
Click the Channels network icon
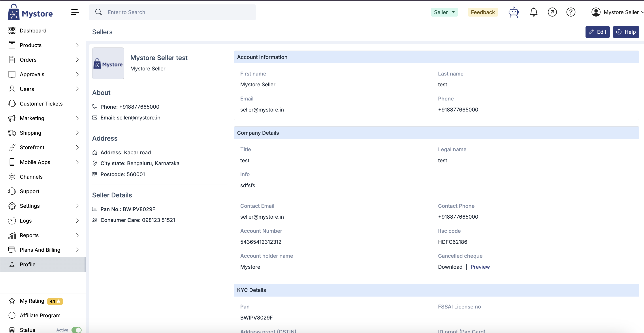12,177
